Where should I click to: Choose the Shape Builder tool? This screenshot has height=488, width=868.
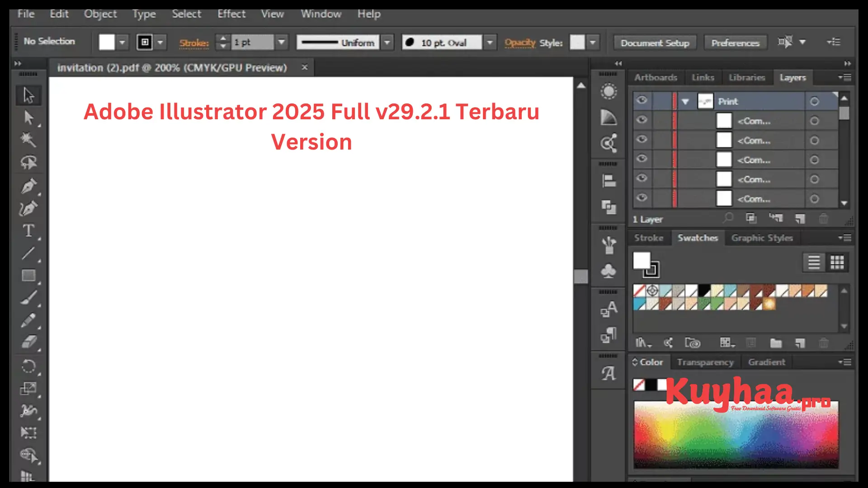point(28,455)
